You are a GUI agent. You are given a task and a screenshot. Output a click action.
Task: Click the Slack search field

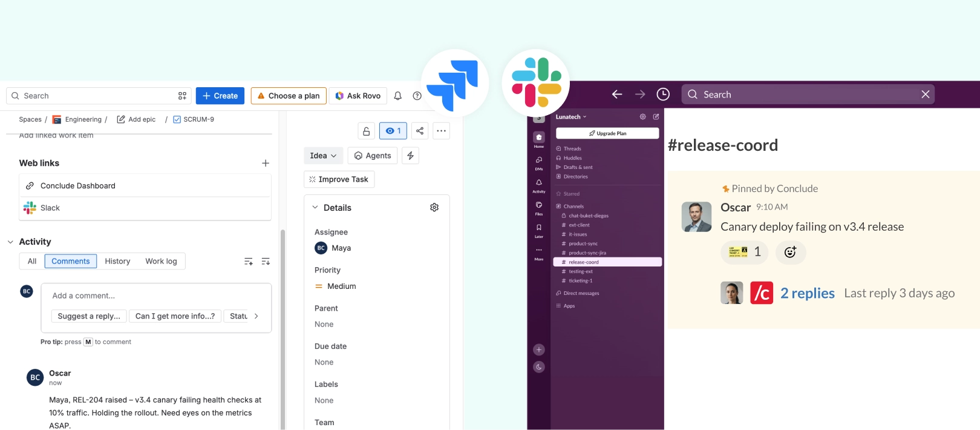click(x=808, y=94)
